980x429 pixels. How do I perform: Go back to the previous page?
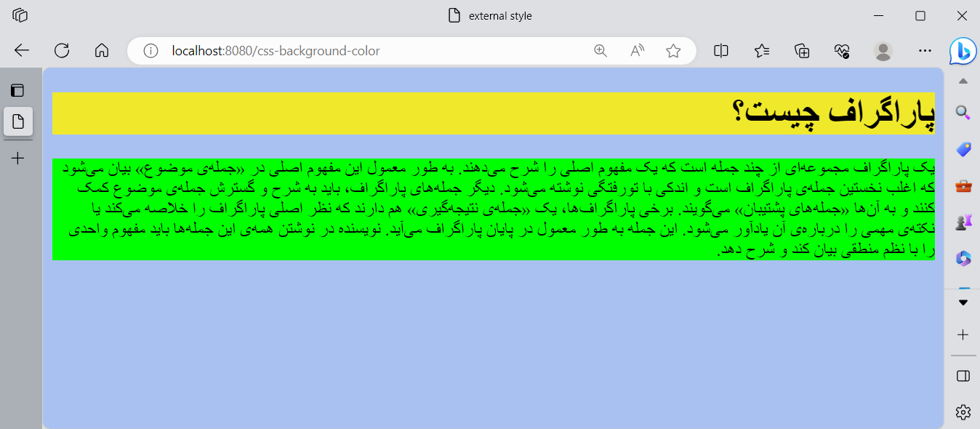point(22,51)
